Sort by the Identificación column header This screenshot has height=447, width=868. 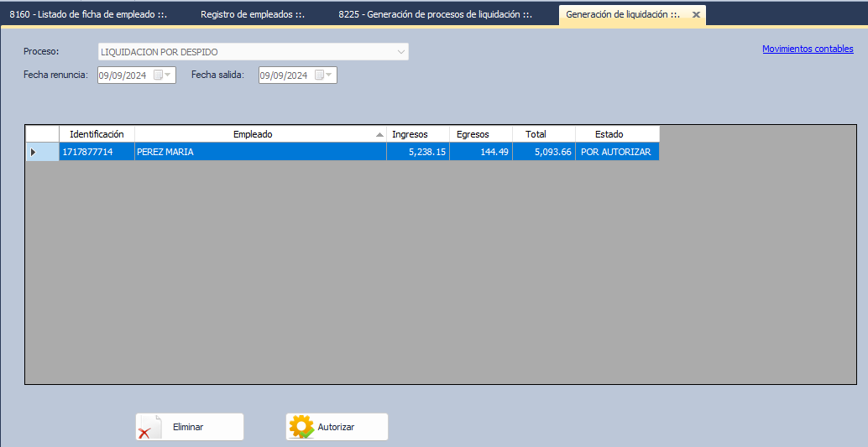click(97, 134)
